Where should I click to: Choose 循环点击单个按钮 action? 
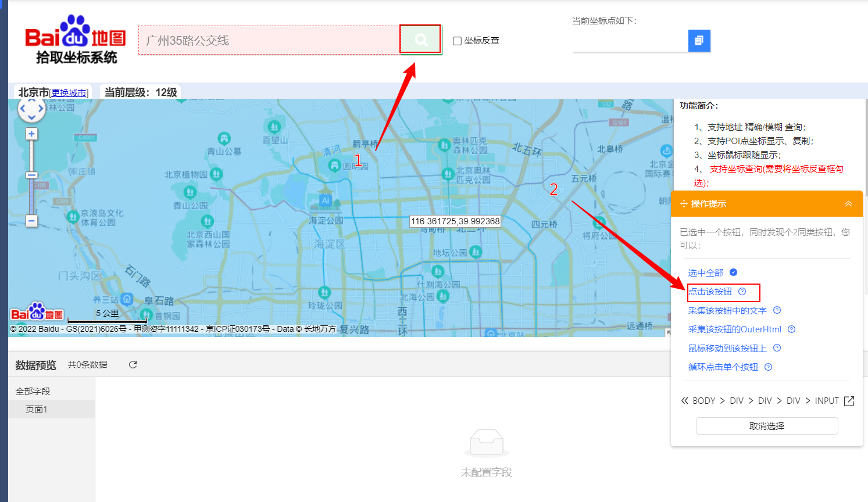[x=723, y=367]
